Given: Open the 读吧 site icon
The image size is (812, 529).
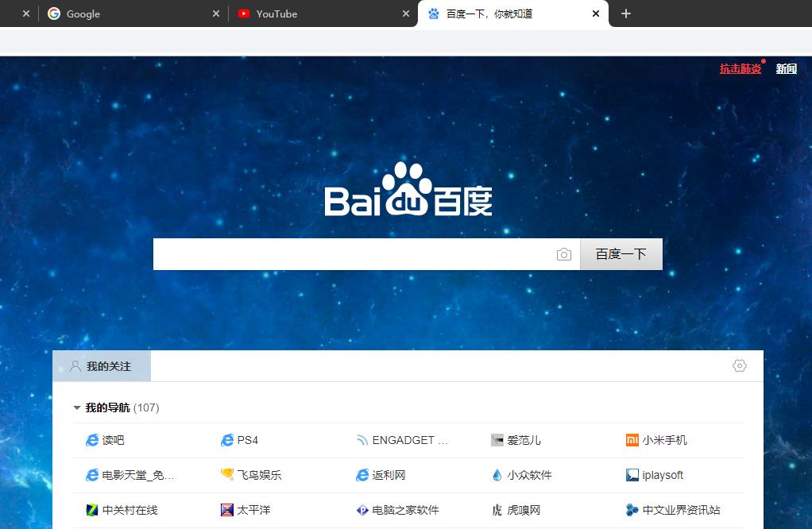Looking at the screenshot, I should pos(92,440).
